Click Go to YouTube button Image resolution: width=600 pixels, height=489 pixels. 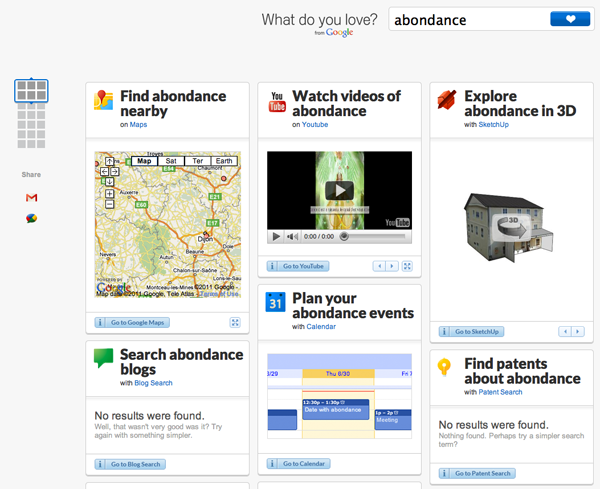click(x=298, y=266)
